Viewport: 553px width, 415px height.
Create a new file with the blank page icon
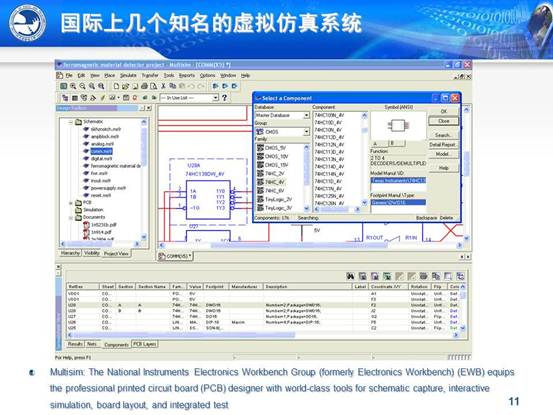pos(116,86)
